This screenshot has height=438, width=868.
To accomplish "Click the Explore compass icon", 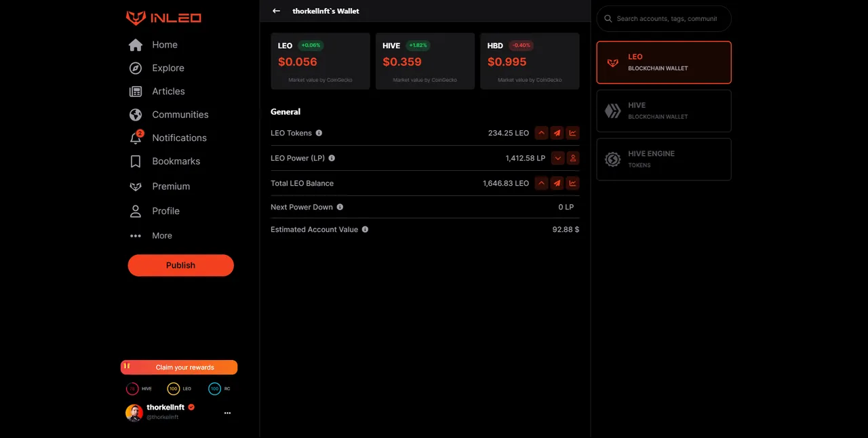I will click(x=136, y=68).
